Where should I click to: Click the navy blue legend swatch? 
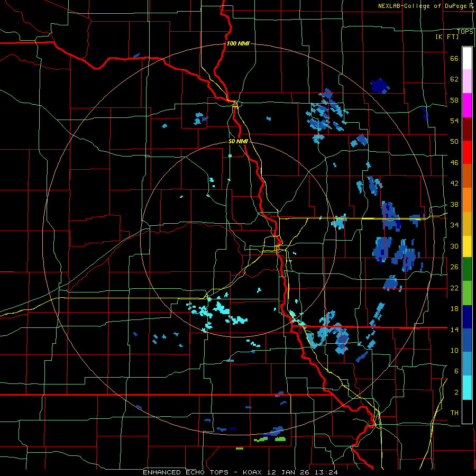click(x=467, y=317)
